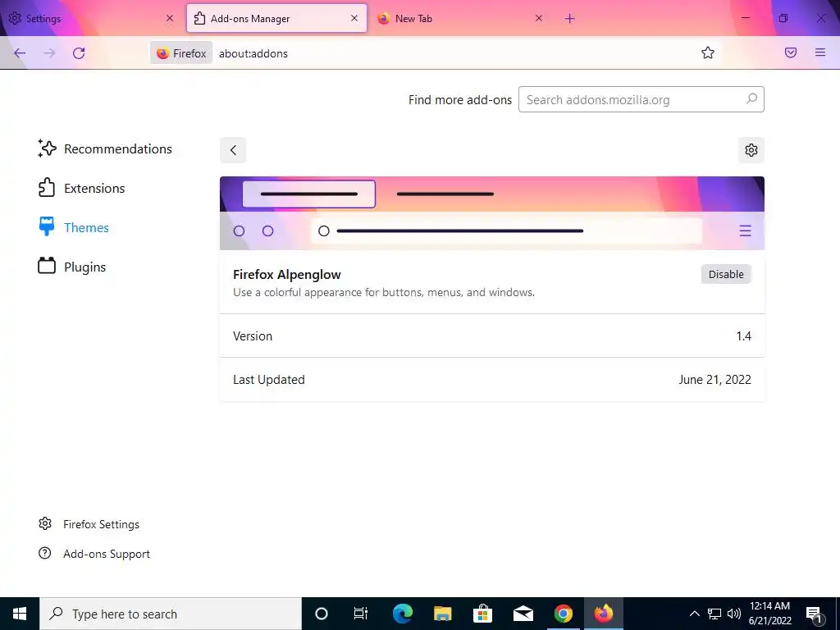Click the version value 1.4
The width and height of the screenshot is (840, 630).
point(743,336)
